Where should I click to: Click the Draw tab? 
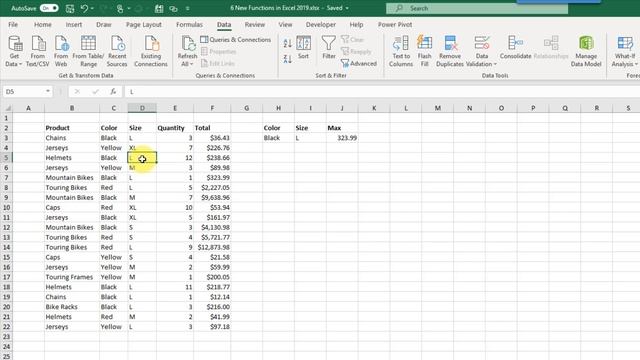tap(104, 24)
